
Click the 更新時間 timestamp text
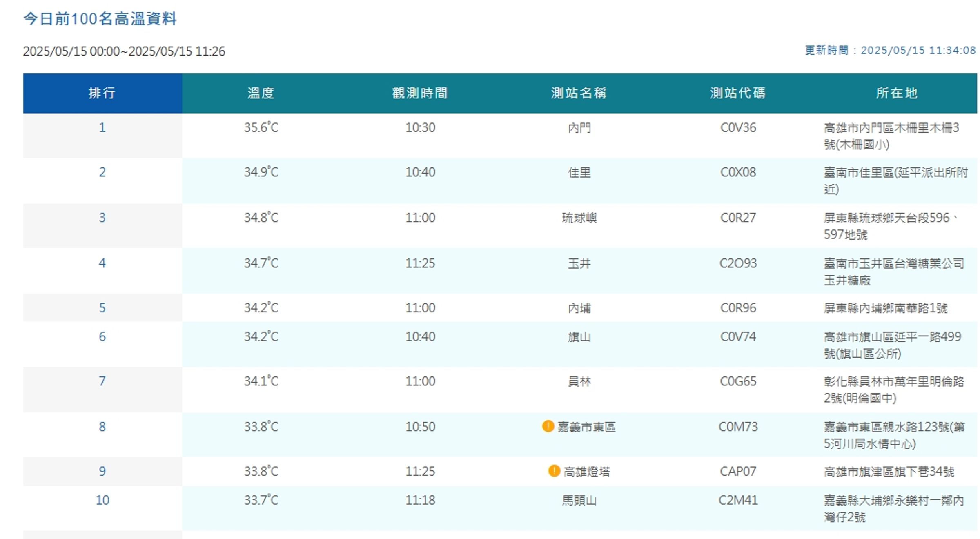(890, 50)
